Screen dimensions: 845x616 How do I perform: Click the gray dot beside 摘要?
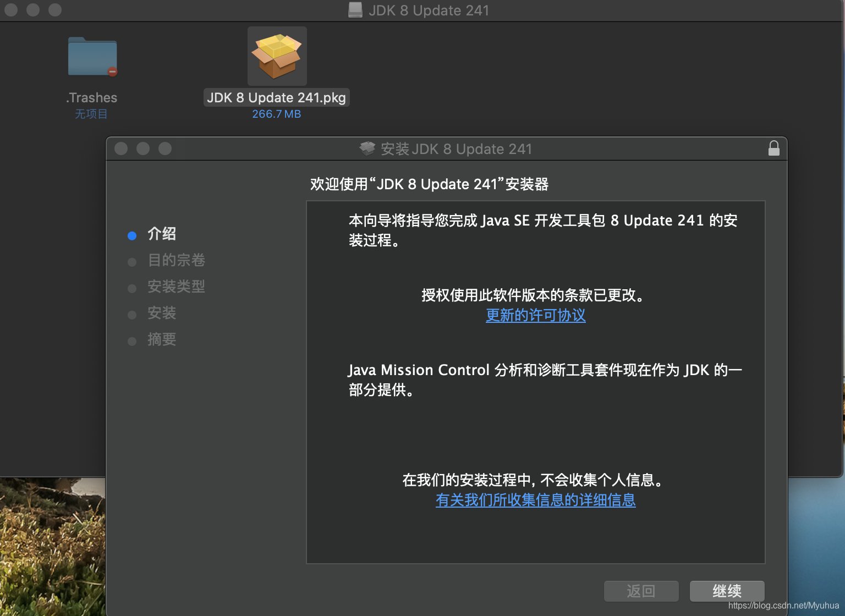(132, 341)
